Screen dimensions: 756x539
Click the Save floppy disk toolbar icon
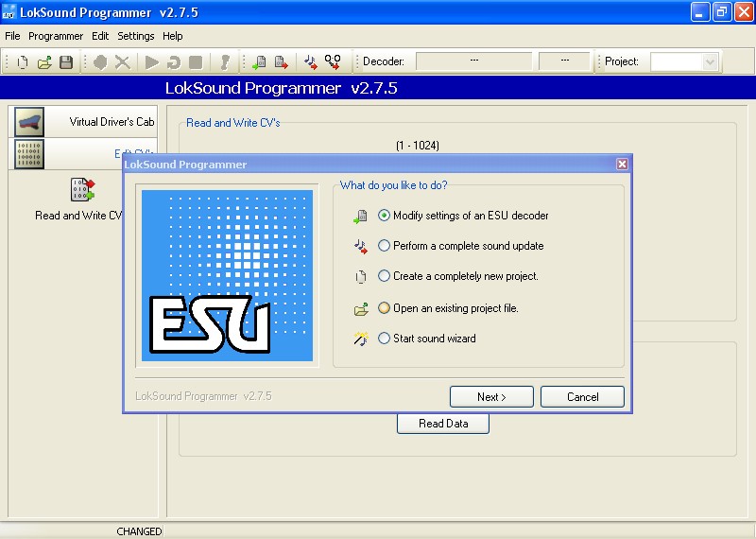tap(66, 62)
